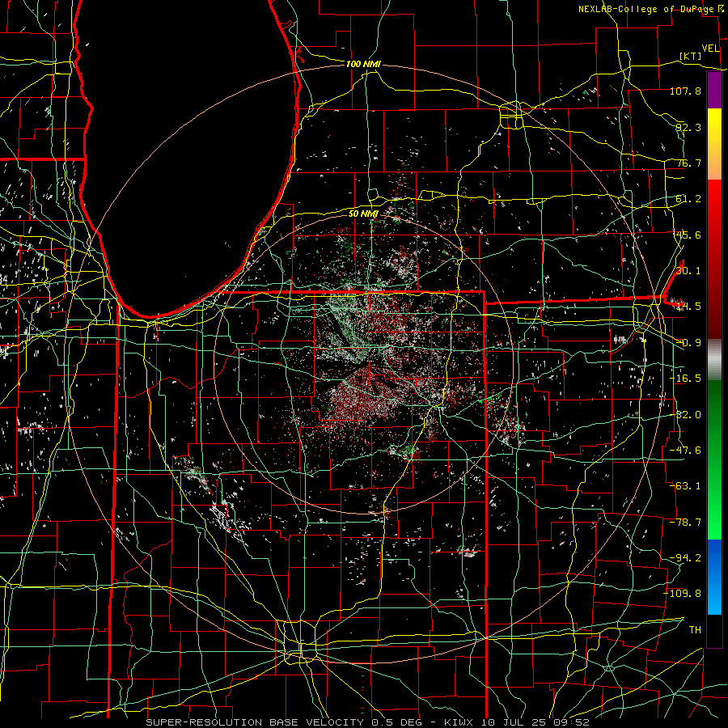Click the VEL legend title
Image resolution: width=728 pixels, height=728 pixels.
[x=710, y=49]
